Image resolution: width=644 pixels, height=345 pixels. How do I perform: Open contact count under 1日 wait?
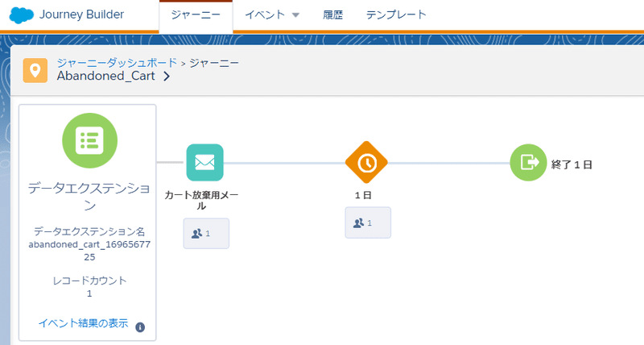368,222
